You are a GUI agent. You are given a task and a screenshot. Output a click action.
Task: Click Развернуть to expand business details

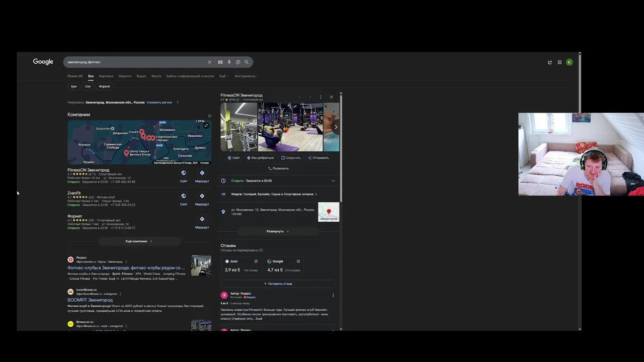coord(277,231)
